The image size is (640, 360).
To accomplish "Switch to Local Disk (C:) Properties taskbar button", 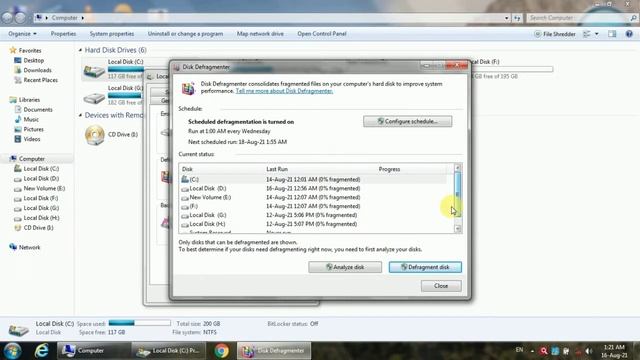I will pyautogui.click(x=170, y=351).
